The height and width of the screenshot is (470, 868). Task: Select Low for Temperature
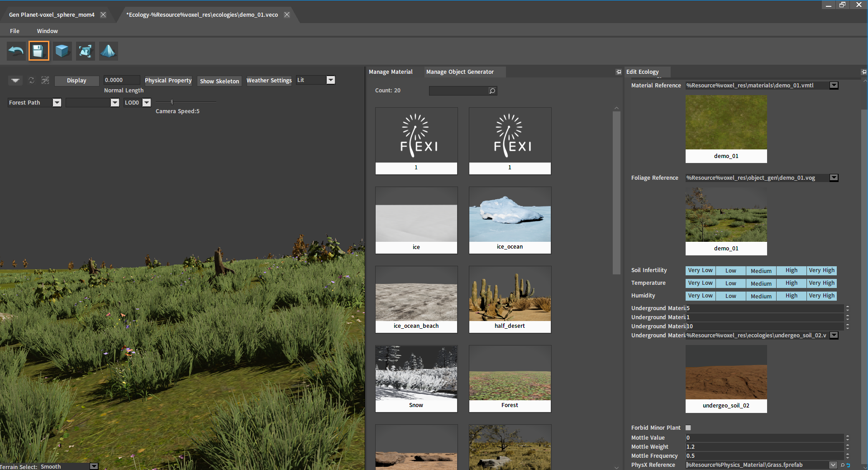click(731, 283)
